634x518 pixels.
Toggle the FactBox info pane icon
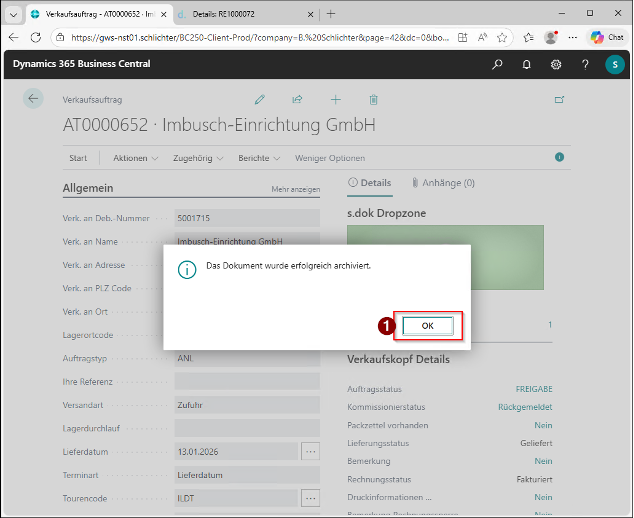pos(560,157)
